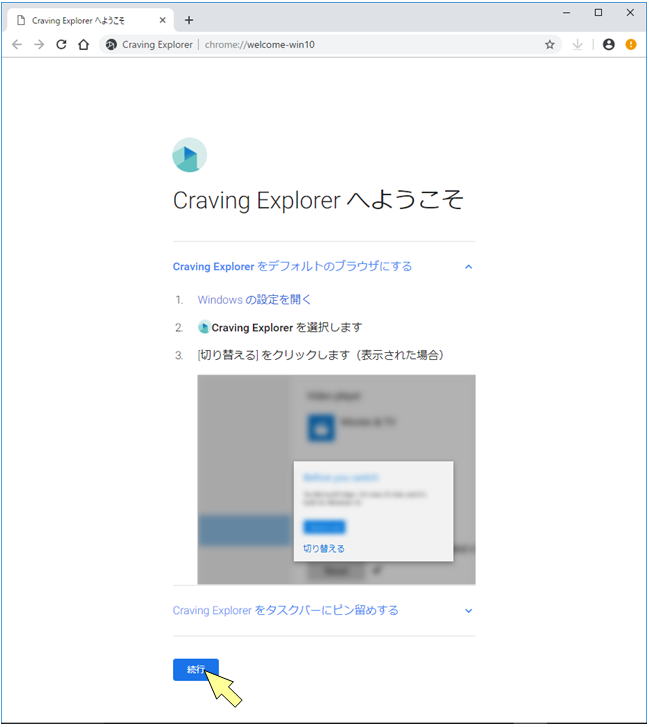Click the blurred settings preview image

click(x=336, y=479)
